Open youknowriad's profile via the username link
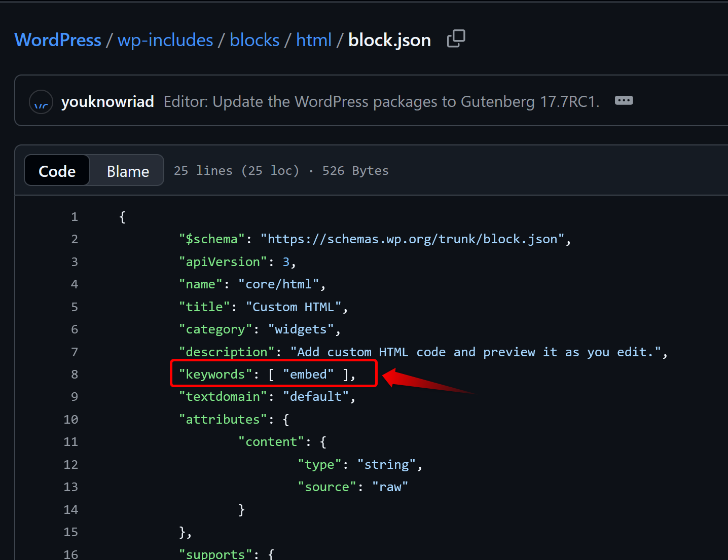Image resolution: width=728 pixels, height=560 pixels. click(x=107, y=102)
